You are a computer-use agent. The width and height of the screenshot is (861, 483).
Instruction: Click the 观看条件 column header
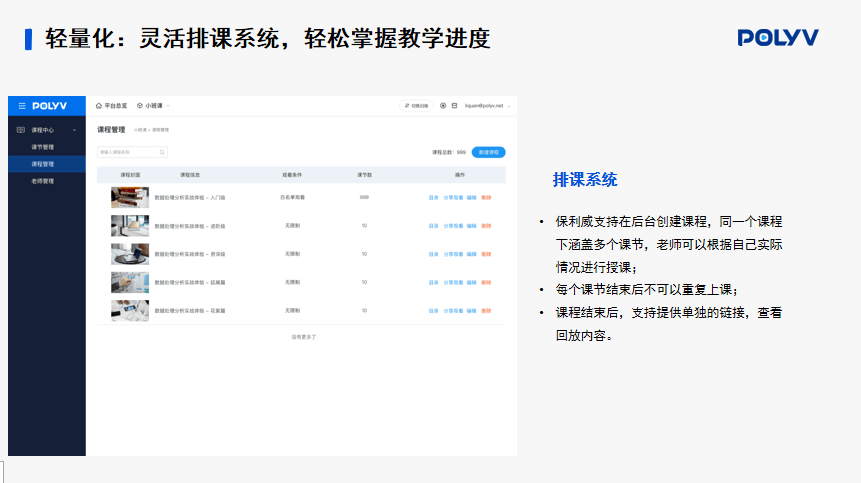point(292,175)
